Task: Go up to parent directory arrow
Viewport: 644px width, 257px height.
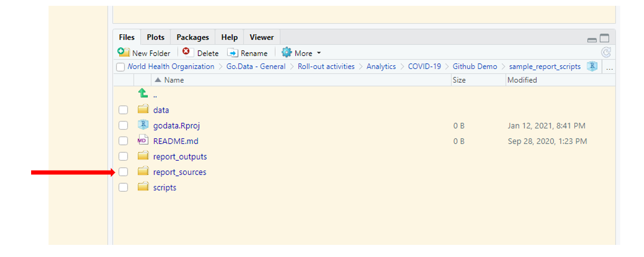Action: [x=143, y=94]
